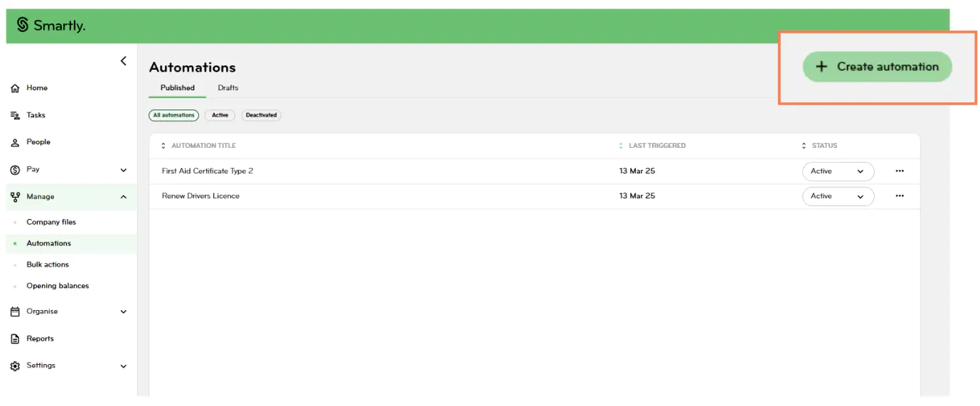This screenshot has height=406, width=980.
Task: Open Bulk actions submenu item
Action: point(48,265)
